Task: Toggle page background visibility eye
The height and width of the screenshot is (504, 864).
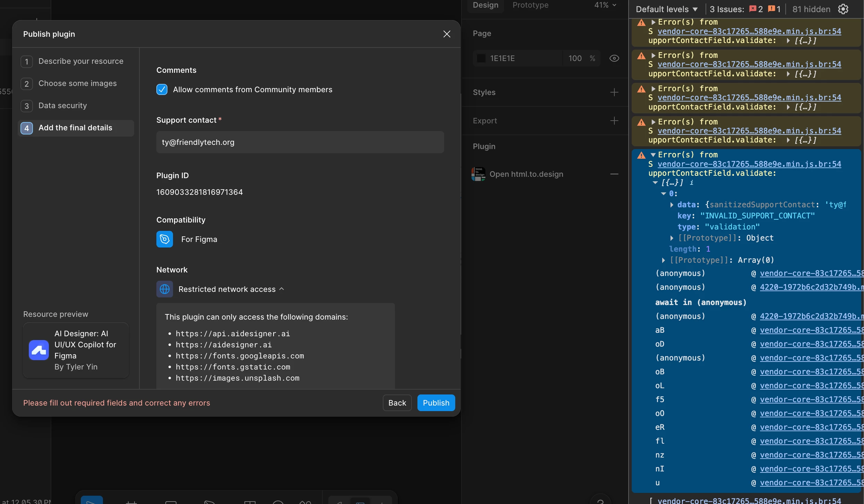Action: [614, 58]
